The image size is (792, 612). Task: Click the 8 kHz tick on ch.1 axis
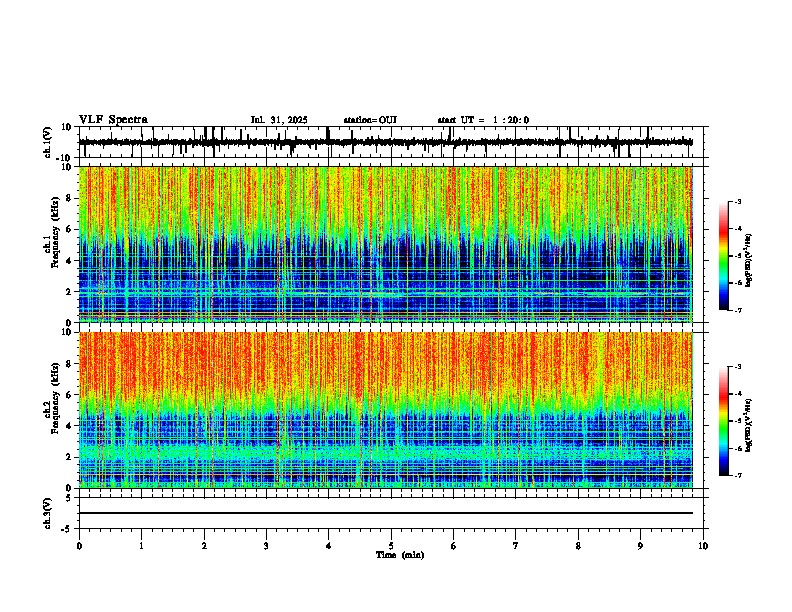69,198
